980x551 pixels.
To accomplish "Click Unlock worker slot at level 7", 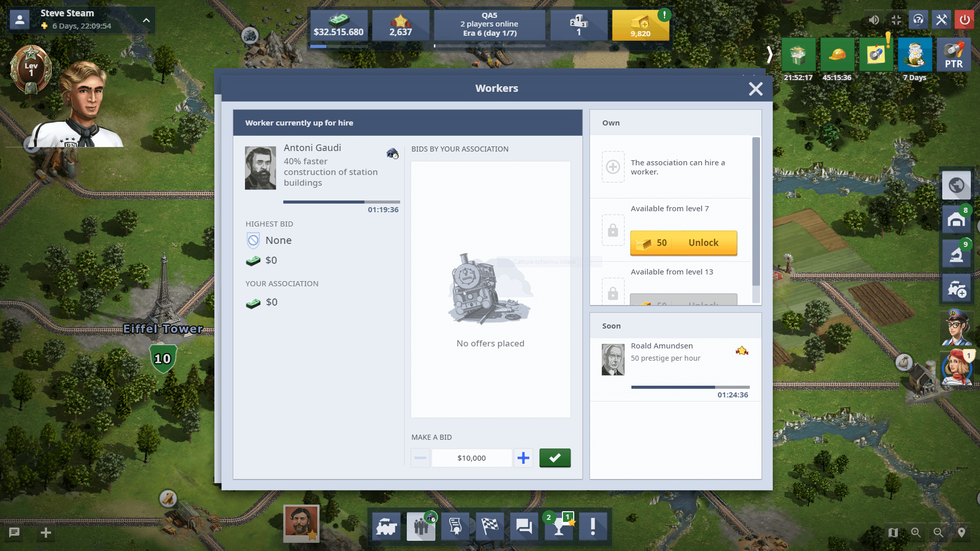I will coord(683,242).
